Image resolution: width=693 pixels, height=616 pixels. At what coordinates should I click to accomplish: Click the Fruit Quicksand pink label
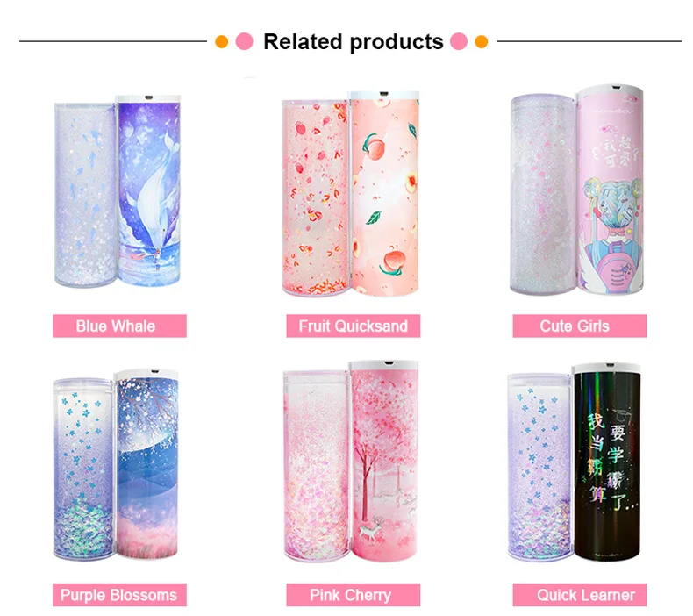point(354,326)
